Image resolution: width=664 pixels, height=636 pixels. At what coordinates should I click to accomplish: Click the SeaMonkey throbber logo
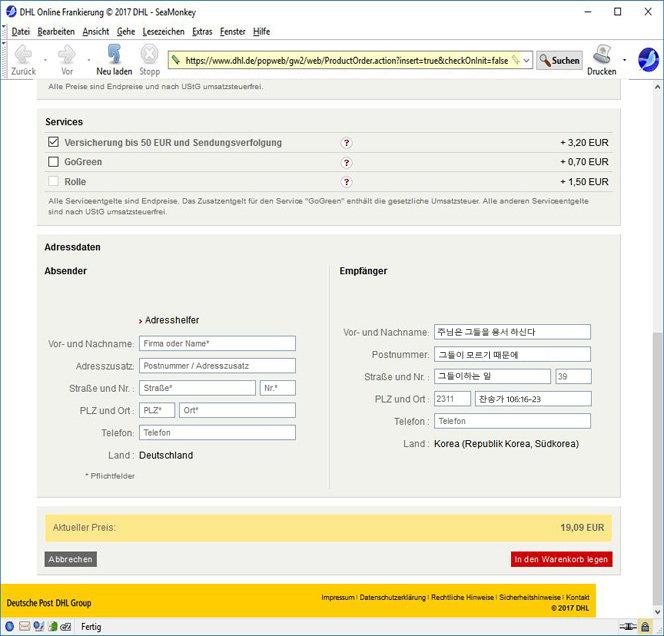(648, 60)
